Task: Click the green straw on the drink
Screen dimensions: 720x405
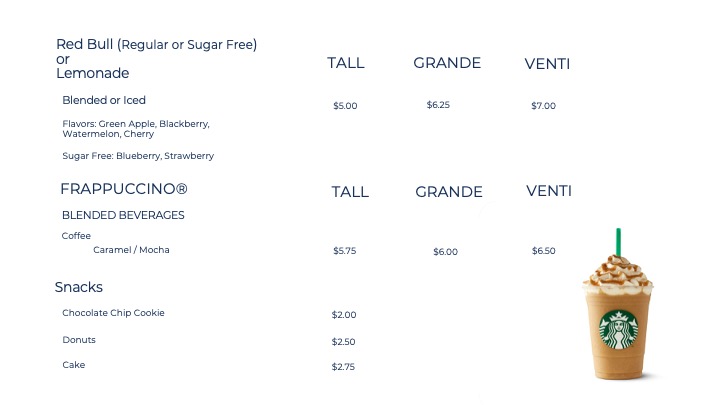Action: [618, 242]
